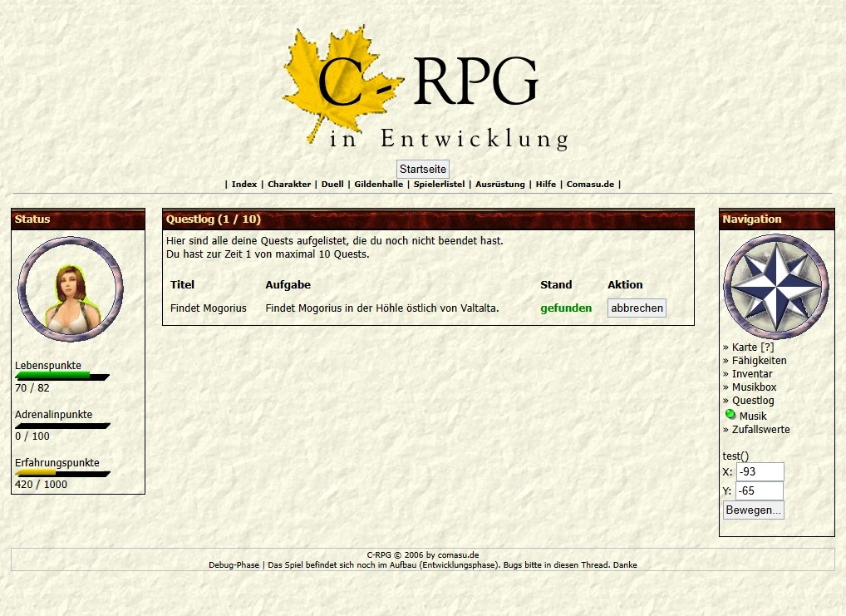
Task: Click the green Lebenspunkte health bar
Action: (62, 377)
